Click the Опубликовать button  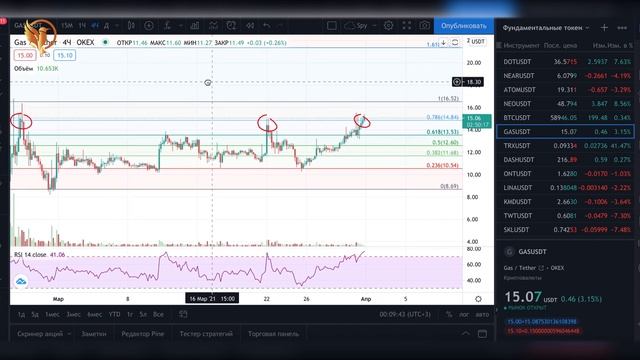click(464, 26)
